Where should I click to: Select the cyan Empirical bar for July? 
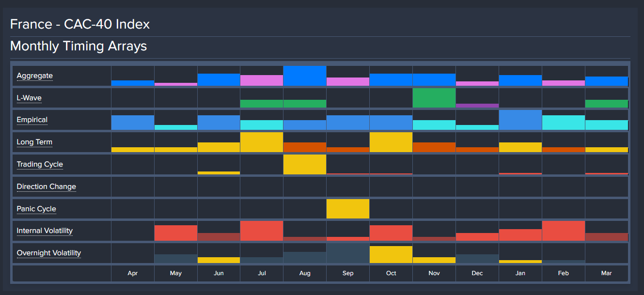pyautogui.click(x=262, y=125)
